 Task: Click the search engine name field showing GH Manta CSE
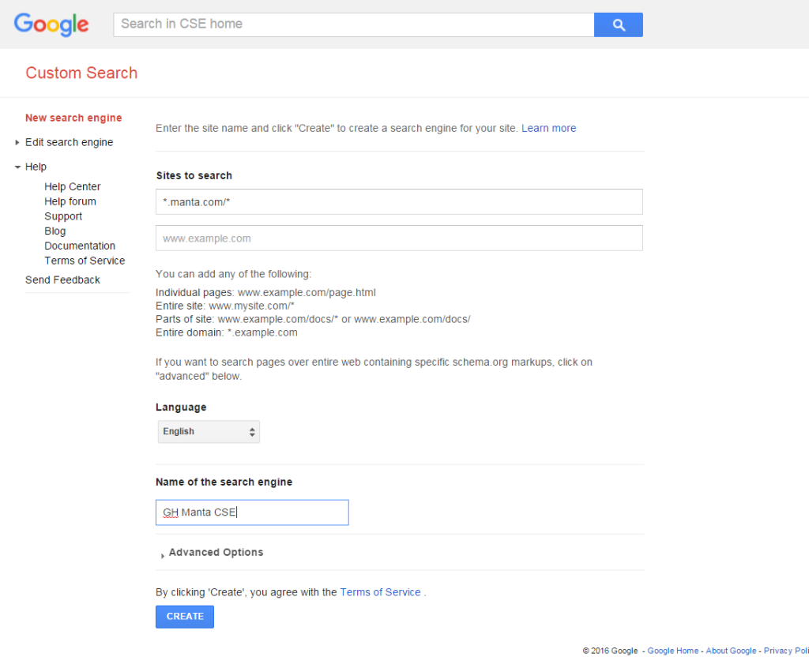(251, 512)
